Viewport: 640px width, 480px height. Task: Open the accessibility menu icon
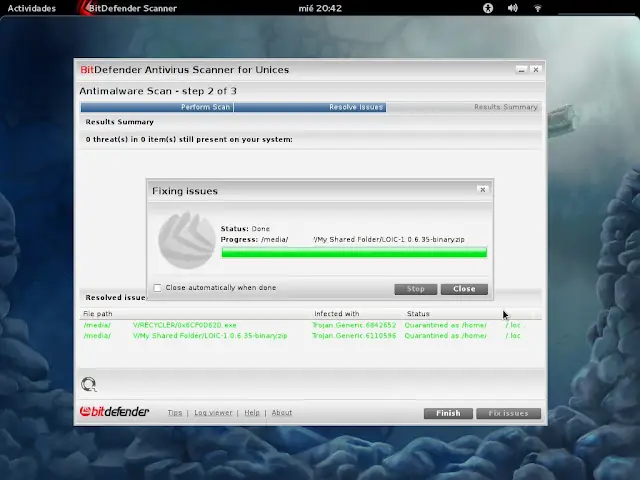[488, 8]
